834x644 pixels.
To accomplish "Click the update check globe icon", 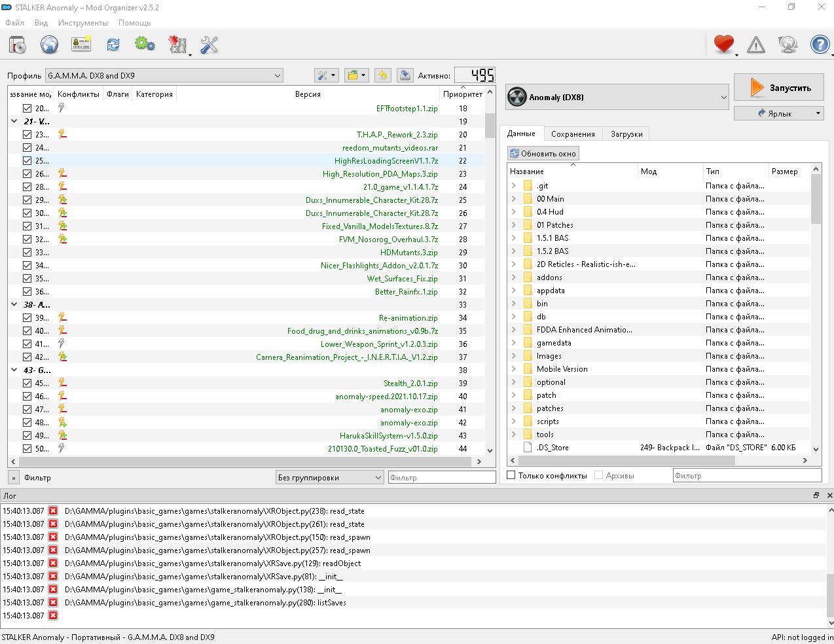I will 788,45.
